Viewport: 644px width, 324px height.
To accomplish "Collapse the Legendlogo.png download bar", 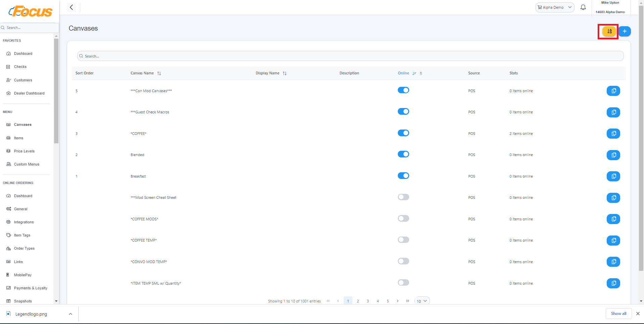I will 71,314.
